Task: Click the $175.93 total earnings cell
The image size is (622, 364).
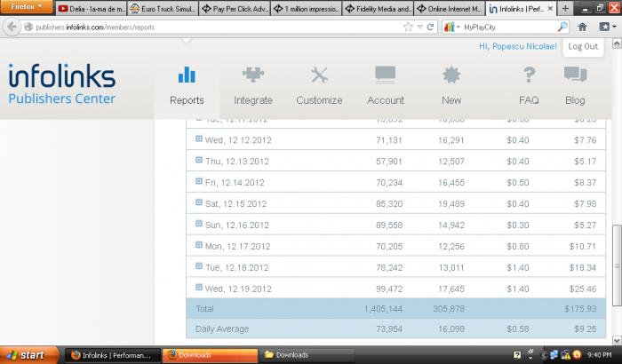Action: [x=580, y=308]
